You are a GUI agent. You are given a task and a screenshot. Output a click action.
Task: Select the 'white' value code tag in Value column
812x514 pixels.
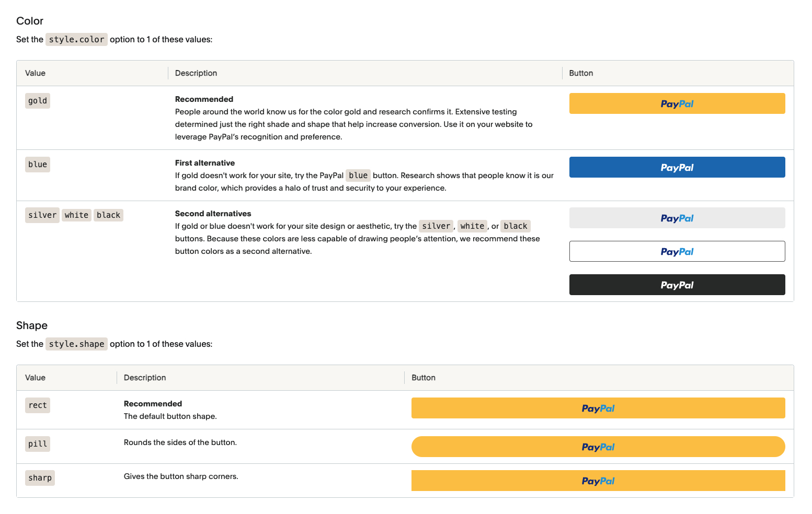coord(76,215)
